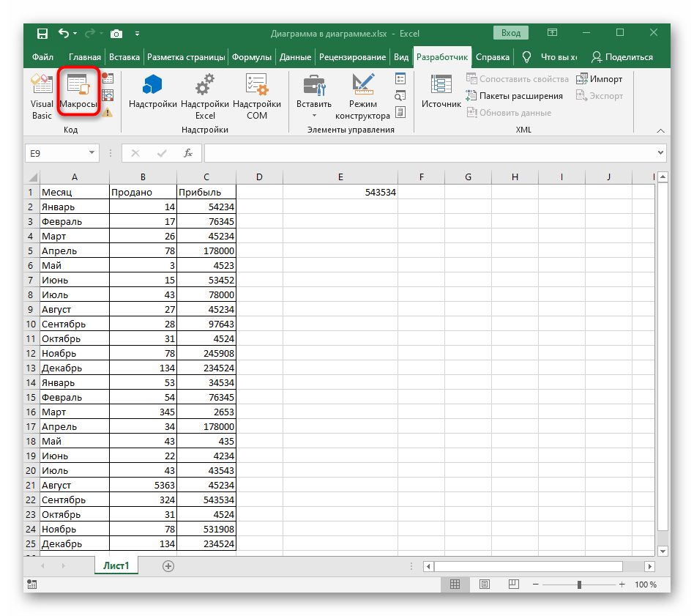Open the blue Надстройки add-ins

pos(153,92)
